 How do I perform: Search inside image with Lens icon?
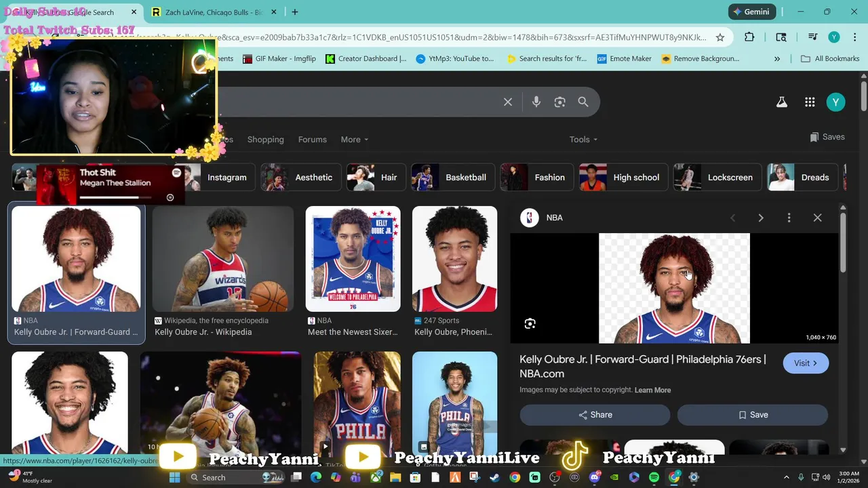[x=530, y=324]
